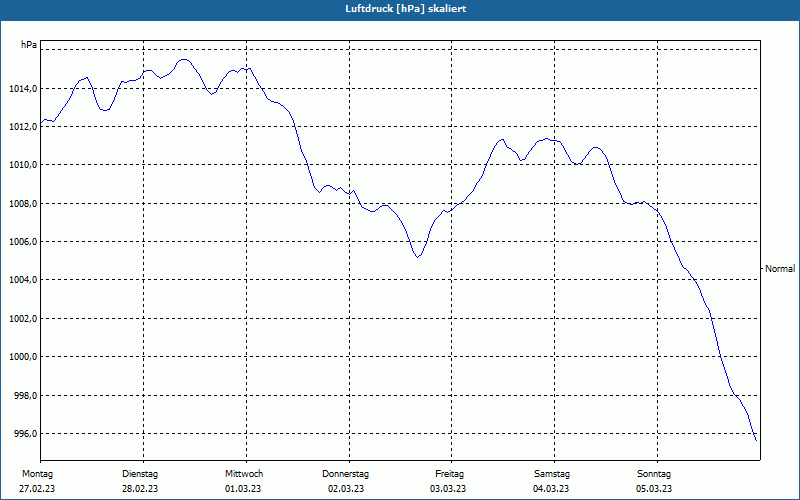This screenshot has height=500, width=800.
Task: Click the 1012,0 axis value
Action: [23, 127]
